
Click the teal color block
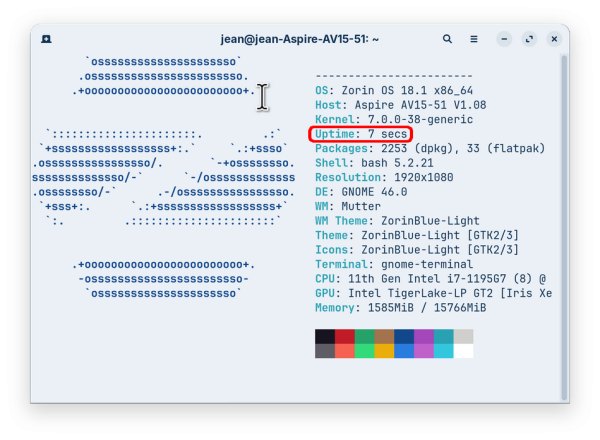tap(444, 337)
